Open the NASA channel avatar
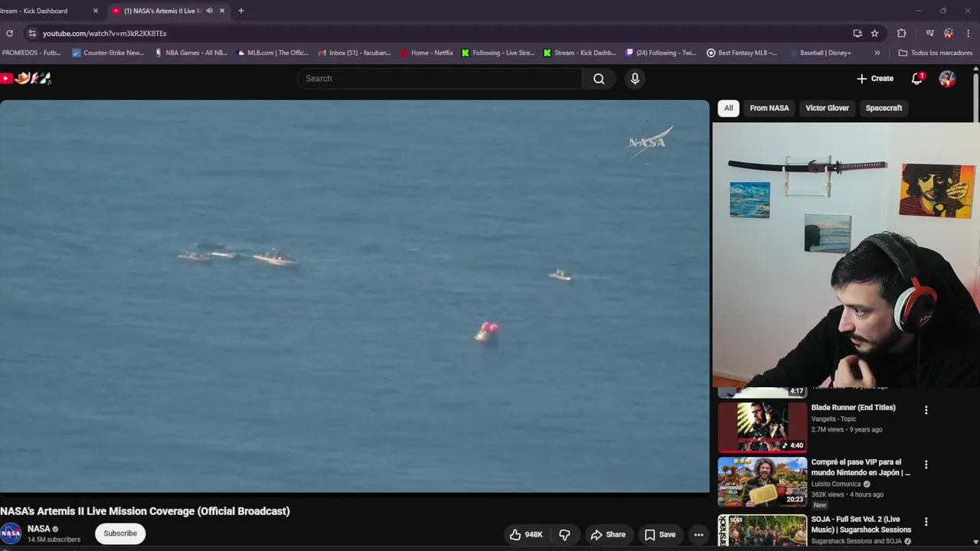Viewport: 980px width, 551px height. pos(11,533)
